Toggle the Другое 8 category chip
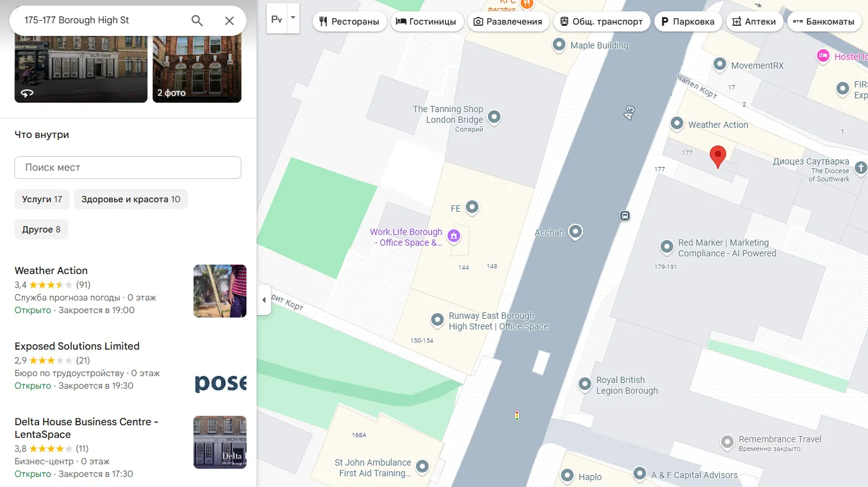Viewport: 868px width, 487px height. (x=41, y=229)
